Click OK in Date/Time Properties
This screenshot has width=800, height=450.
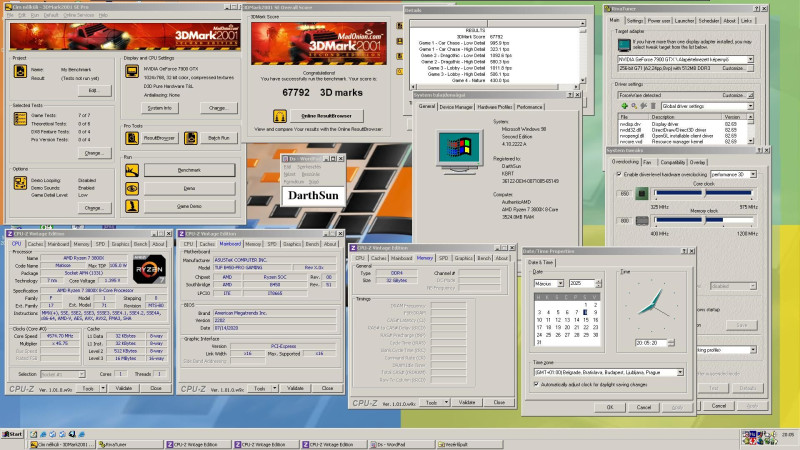pos(610,407)
